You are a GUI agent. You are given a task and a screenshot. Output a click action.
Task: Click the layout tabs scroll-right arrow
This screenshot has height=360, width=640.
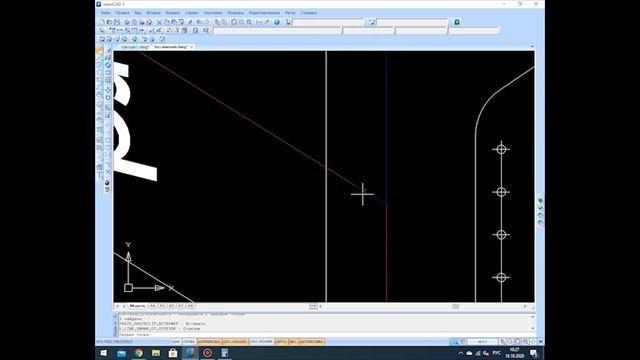tap(124, 306)
